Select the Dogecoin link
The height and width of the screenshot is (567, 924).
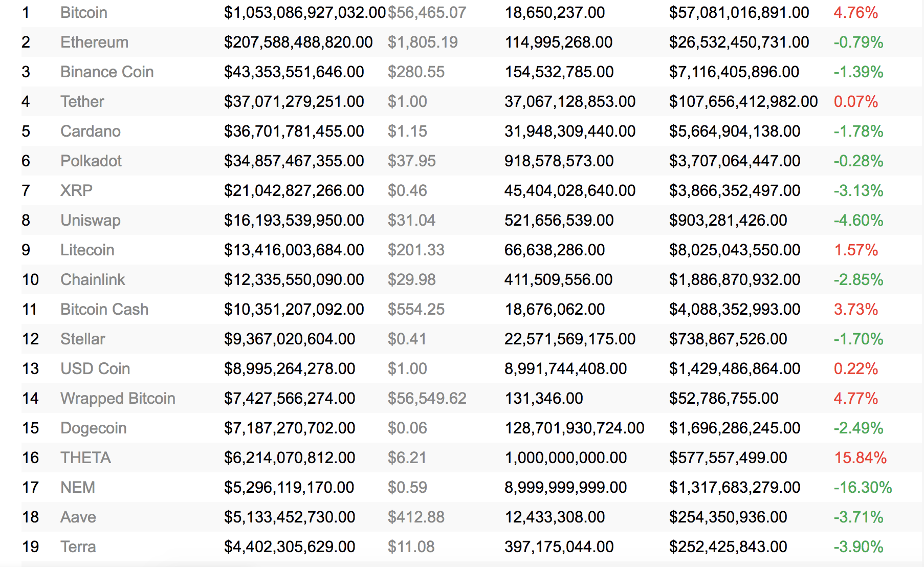[x=94, y=428]
